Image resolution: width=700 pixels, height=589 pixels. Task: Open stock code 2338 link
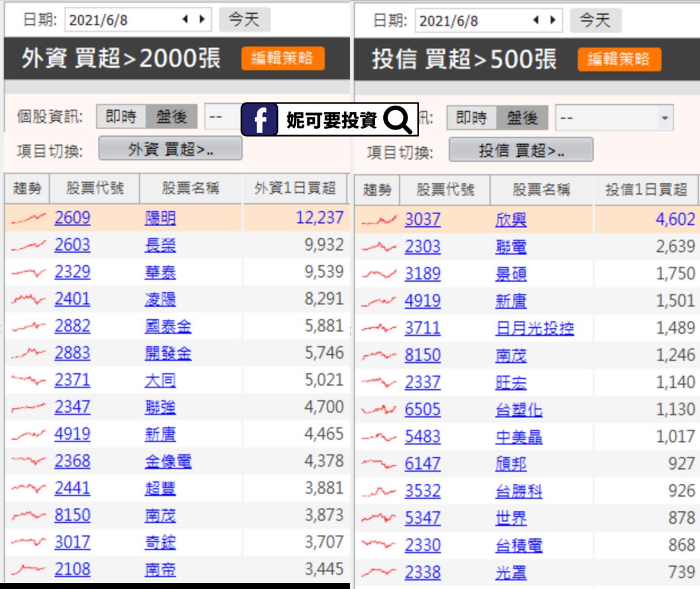click(x=422, y=572)
